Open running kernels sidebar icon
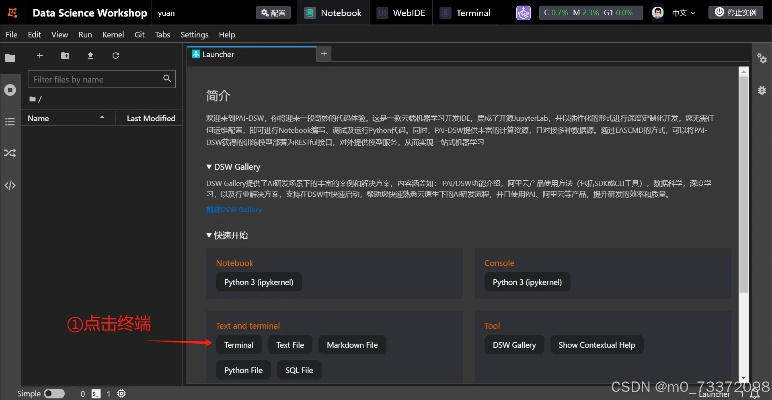772x400 pixels. tap(10, 89)
